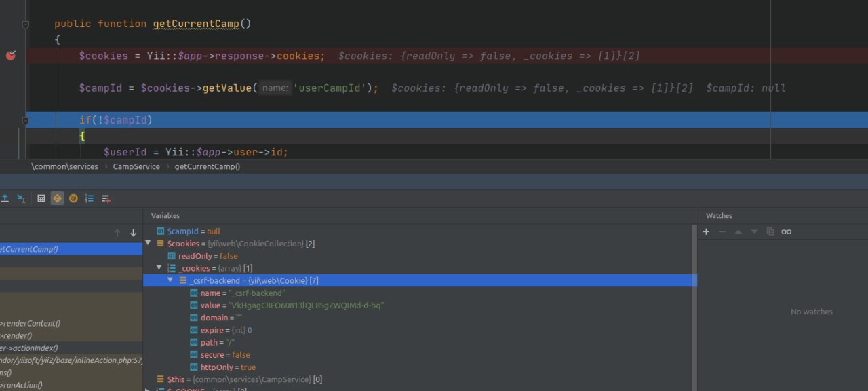Open the Evaluate Expression calculator icon
868x391 pixels.
(41, 198)
